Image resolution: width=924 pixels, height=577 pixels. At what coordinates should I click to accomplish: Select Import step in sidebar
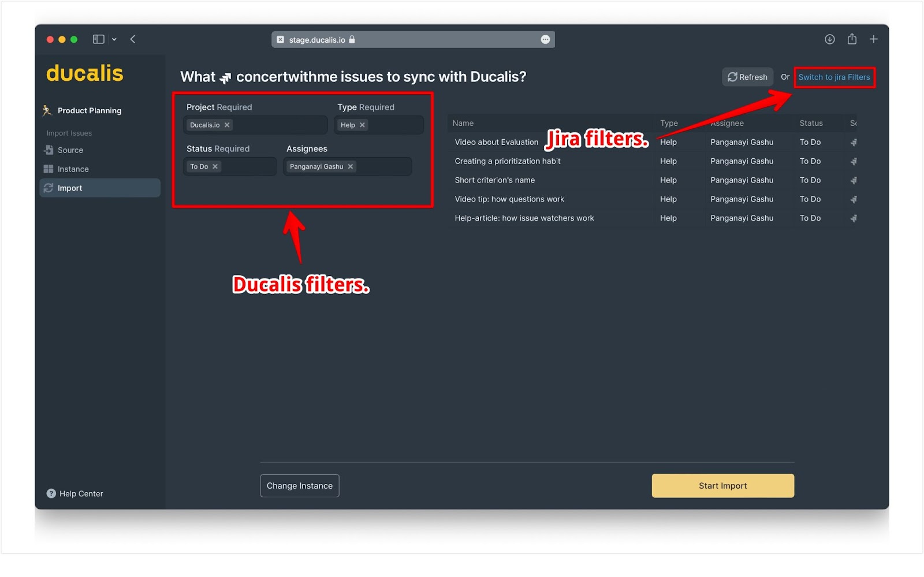(x=100, y=188)
